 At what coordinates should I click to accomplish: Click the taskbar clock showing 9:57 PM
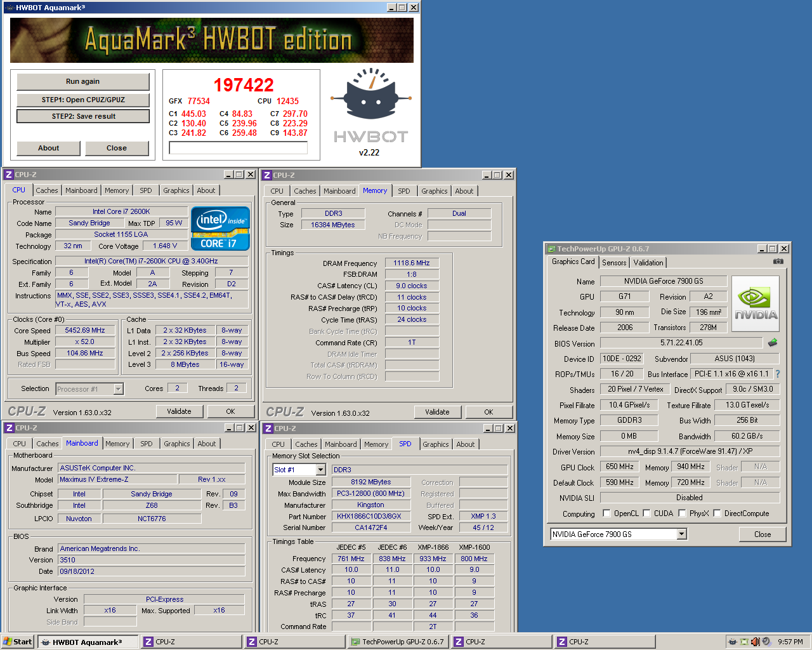(790, 642)
